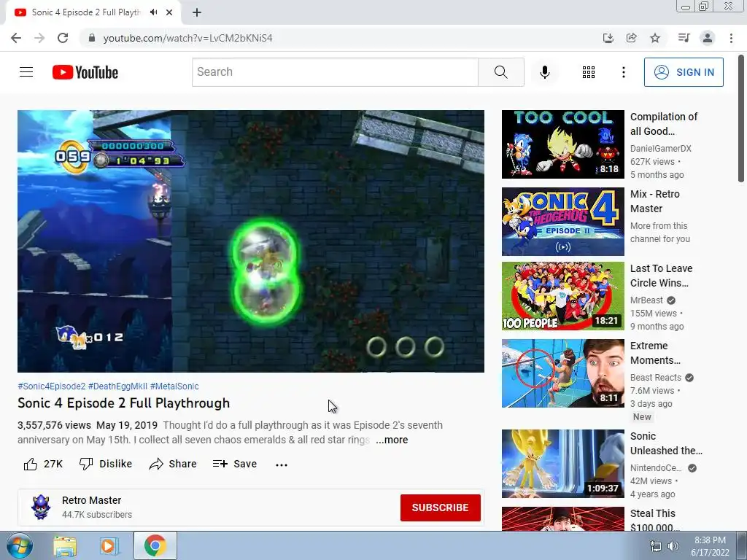Open Sonic Unleashed video thumbnail

(562, 464)
